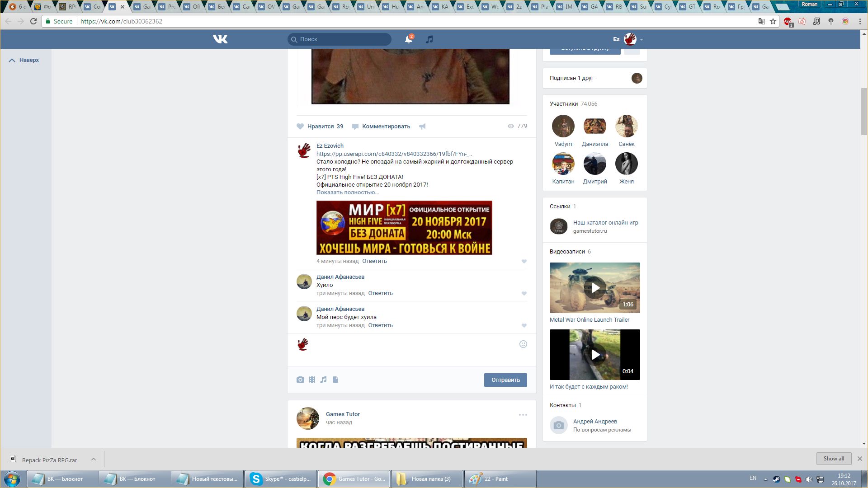Open Подписан 1 друг block
The height and width of the screenshot is (488, 868).
tap(595, 78)
